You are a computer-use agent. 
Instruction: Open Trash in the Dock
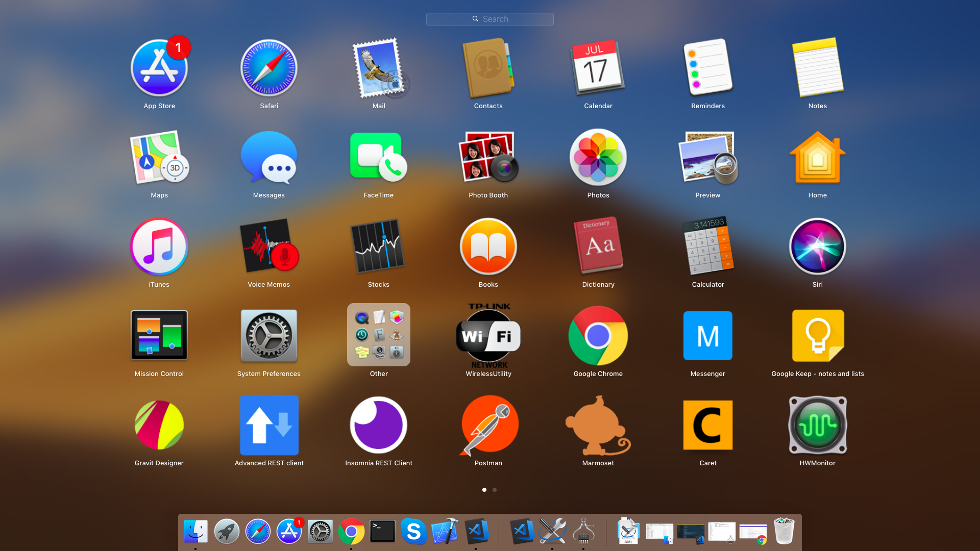pyautogui.click(x=784, y=532)
